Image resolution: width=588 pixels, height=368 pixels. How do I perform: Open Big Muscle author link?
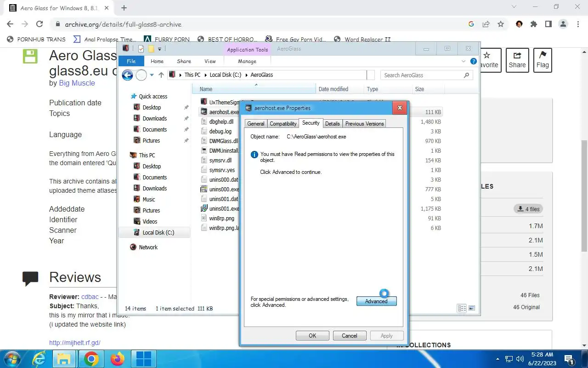[77, 83]
